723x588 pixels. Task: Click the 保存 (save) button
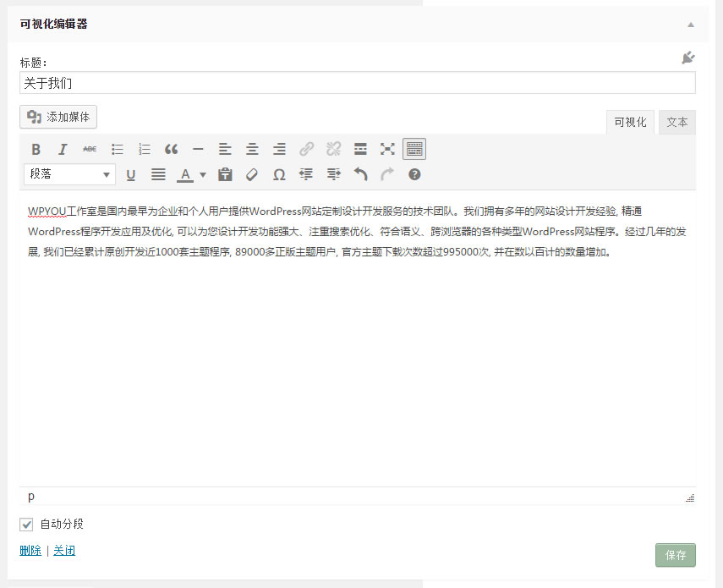point(676,555)
